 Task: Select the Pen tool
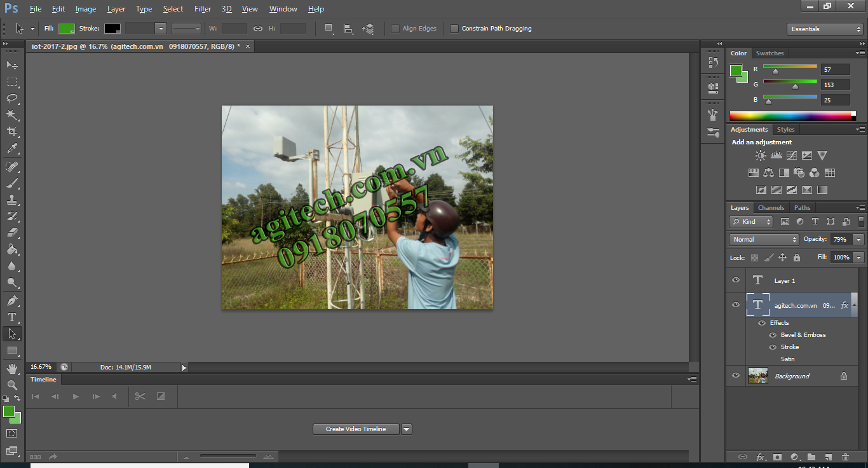click(x=12, y=300)
